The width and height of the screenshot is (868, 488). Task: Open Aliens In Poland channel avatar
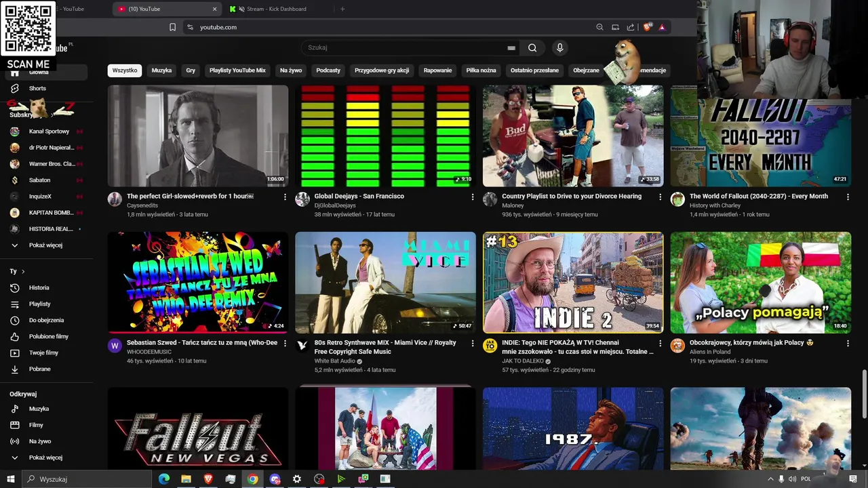tap(677, 346)
